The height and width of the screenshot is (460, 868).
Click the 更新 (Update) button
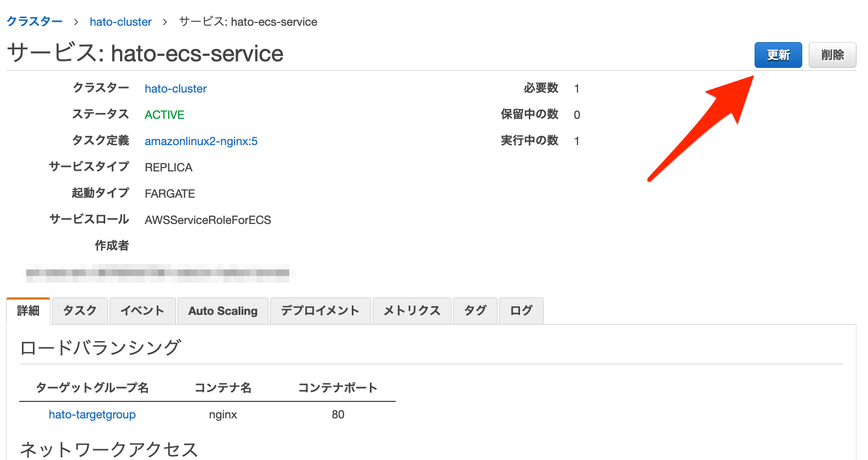point(778,55)
